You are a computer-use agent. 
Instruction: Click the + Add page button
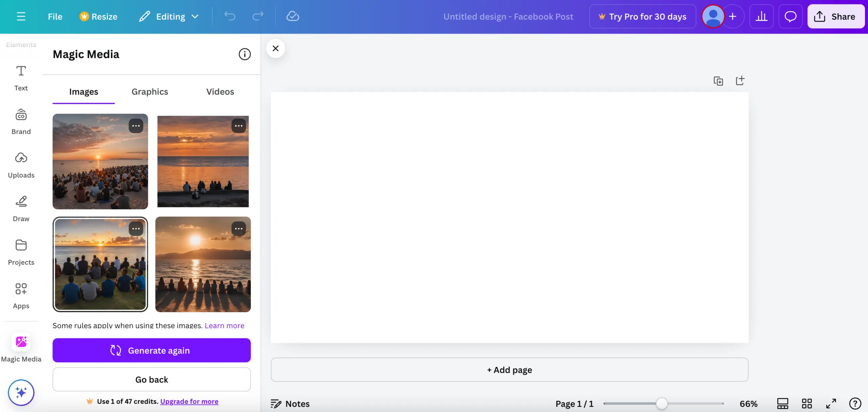pos(509,370)
